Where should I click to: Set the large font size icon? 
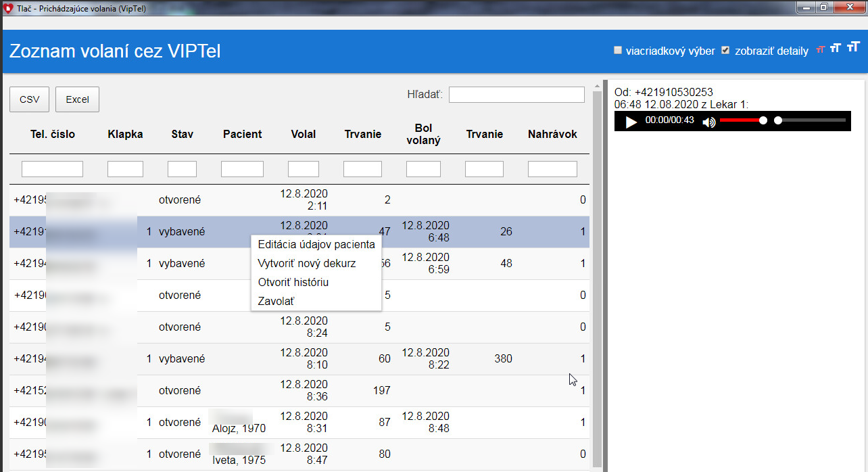point(853,46)
